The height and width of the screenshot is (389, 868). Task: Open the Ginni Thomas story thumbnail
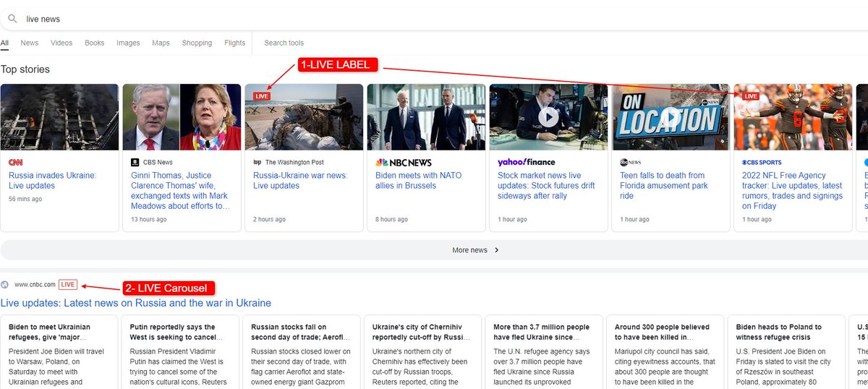(x=182, y=117)
